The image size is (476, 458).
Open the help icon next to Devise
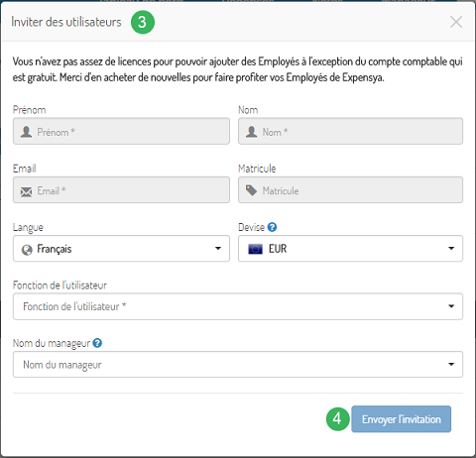pyautogui.click(x=272, y=227)
